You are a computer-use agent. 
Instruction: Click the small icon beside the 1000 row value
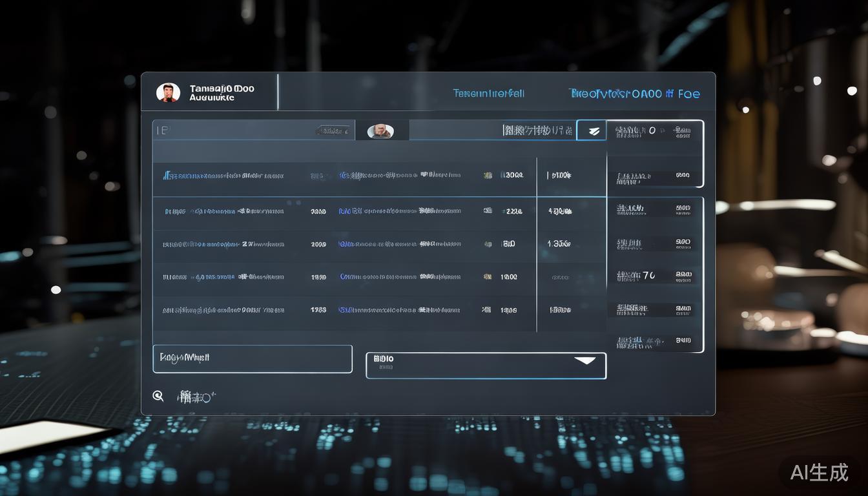click(x=488, y=277)
